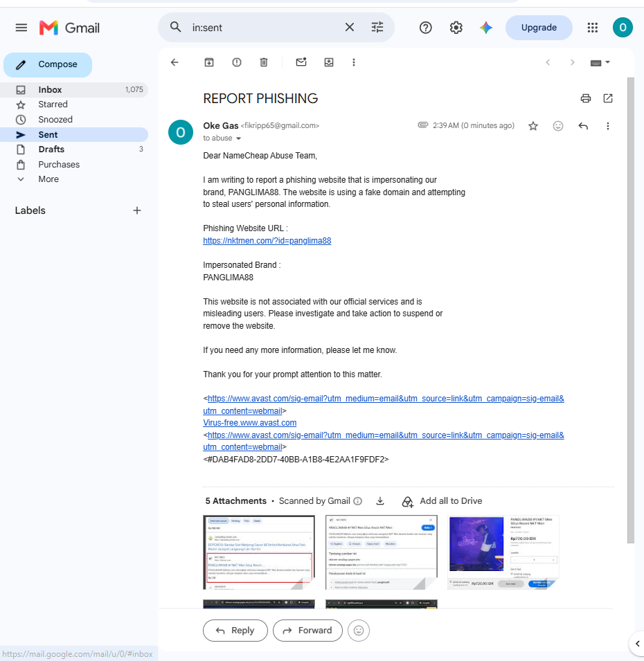Show Scanned by Gmail info icon
Screen dimensions: 644x661
(x=357, y=501)
